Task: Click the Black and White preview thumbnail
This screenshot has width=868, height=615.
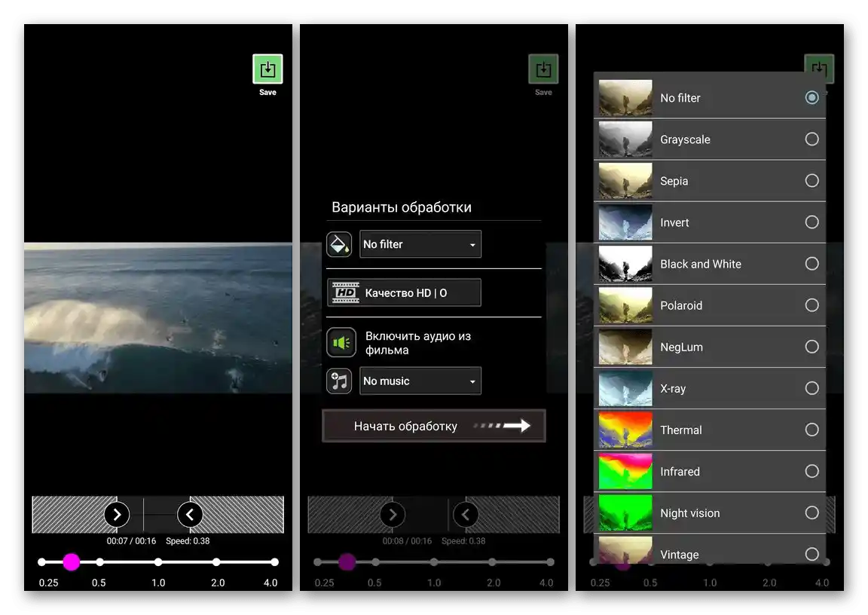Action: (x=625, y=264)
